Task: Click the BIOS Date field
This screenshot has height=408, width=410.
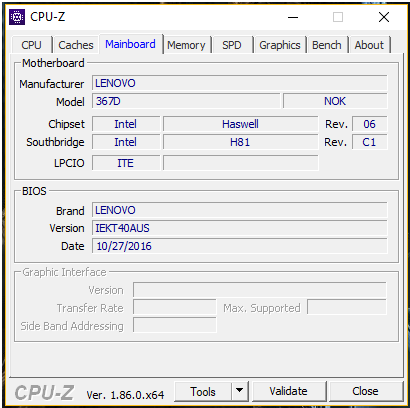Action: (x=240, y=246)
